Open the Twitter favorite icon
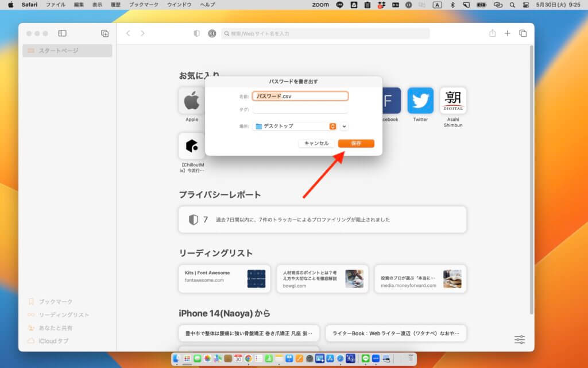 (x=420, y=101)
